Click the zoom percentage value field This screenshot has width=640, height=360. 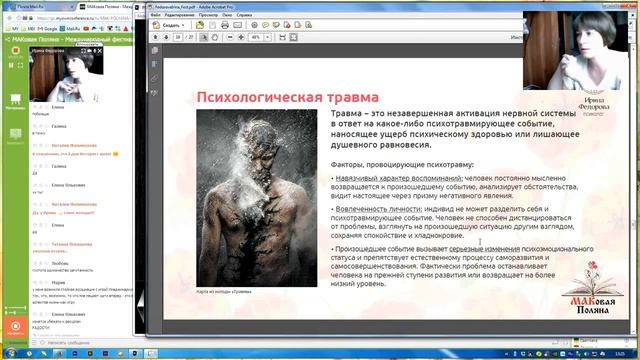[256, 37]
